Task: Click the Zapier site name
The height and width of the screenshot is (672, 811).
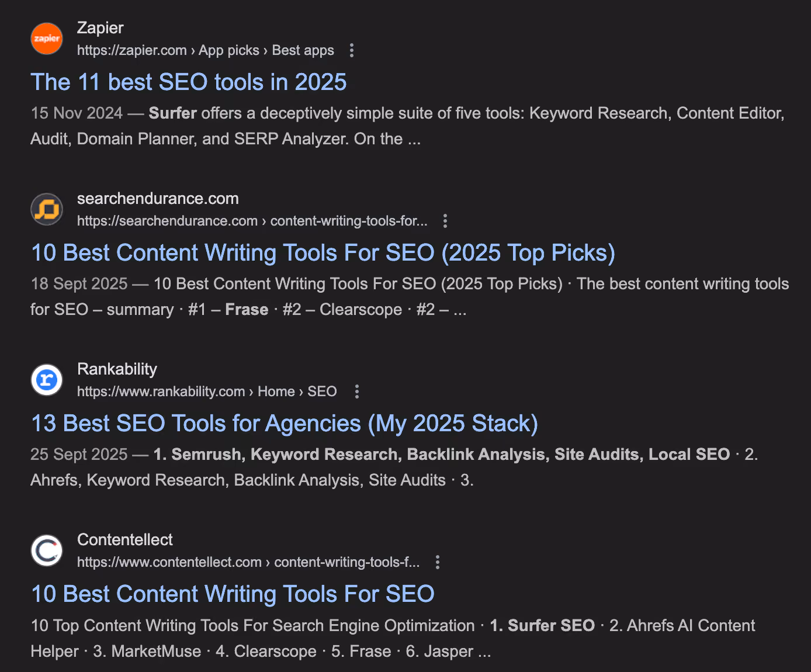Action: 100,27
